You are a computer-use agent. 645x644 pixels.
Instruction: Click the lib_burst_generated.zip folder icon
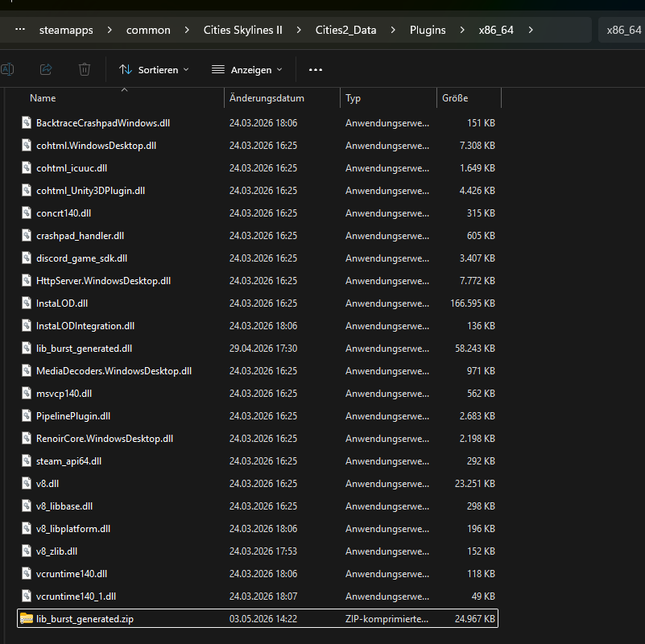pos(27,618)
